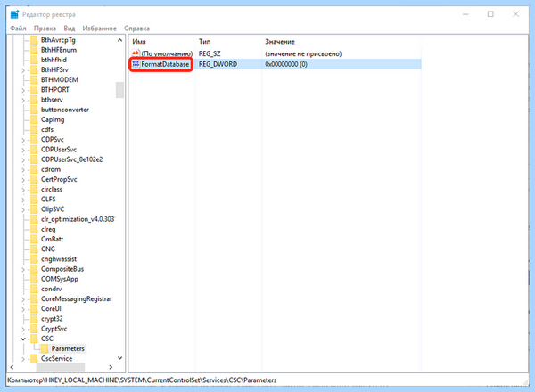535x392 pixels.
Task: Click the 0x00000000 (0) value cell
Action: [x=286, y=64]
